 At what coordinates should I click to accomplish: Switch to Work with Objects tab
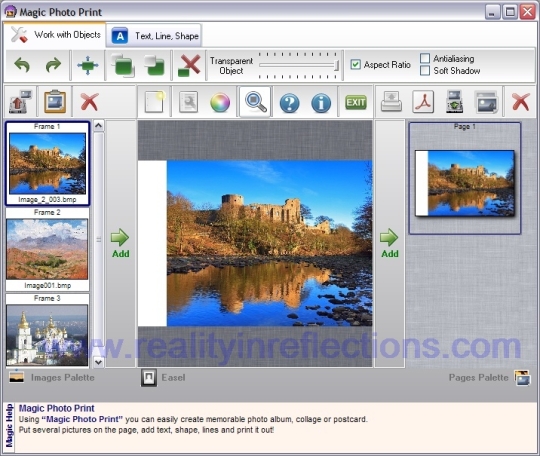tap(55, 34)
